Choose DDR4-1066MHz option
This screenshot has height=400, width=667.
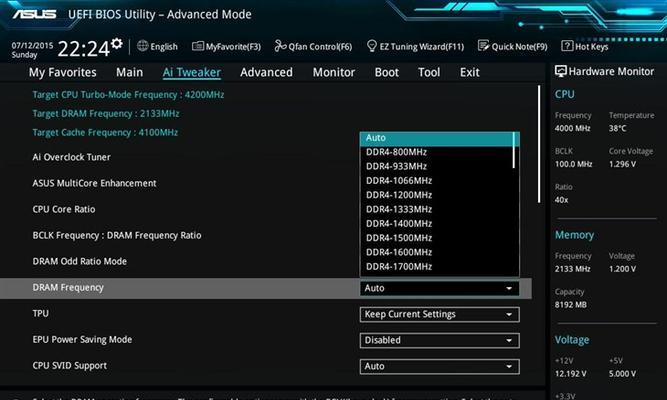436,181
